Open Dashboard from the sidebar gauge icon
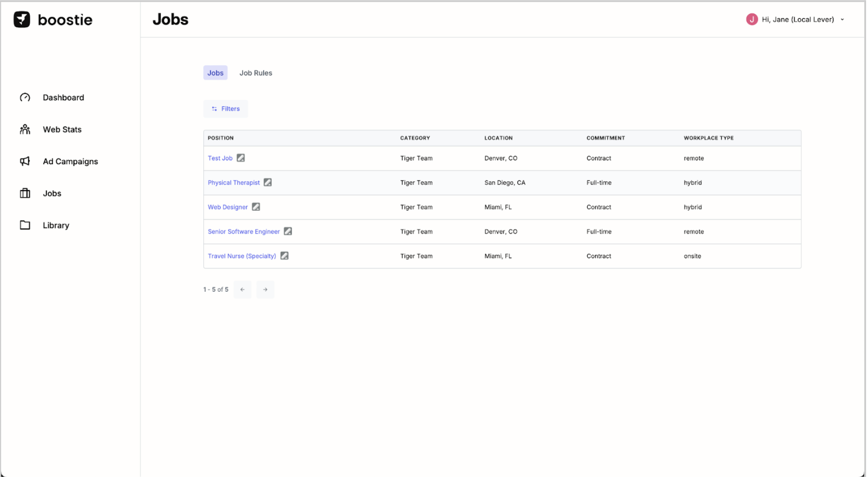The height and width of the screenshot is (477, 868). 25,97
